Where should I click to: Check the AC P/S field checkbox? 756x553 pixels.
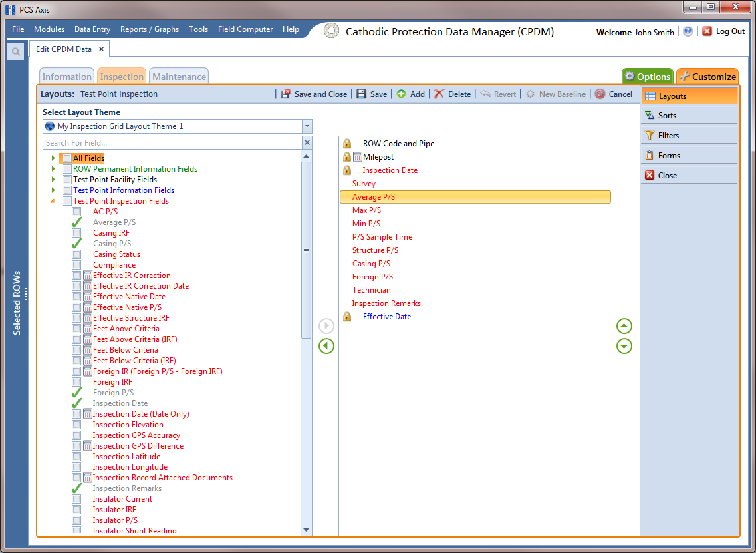[x=76, y=212]
